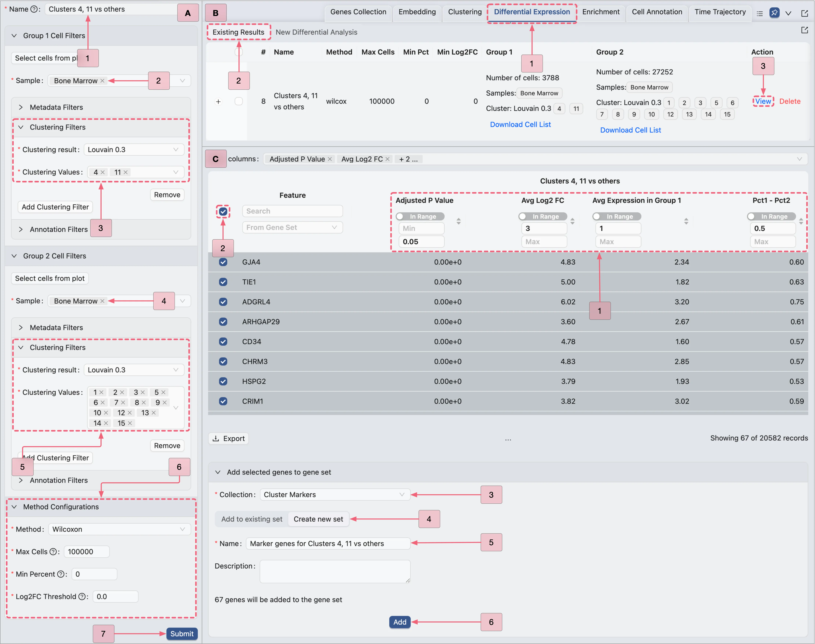Click the Max Cells help icon
The height and width of the screenshot is (644, 815).
[x=53, y=552]
